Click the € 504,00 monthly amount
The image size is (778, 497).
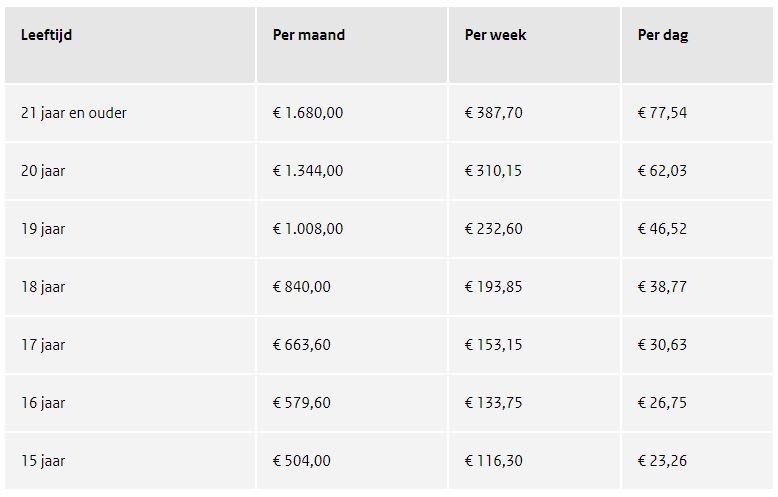(x=302, y=461)
